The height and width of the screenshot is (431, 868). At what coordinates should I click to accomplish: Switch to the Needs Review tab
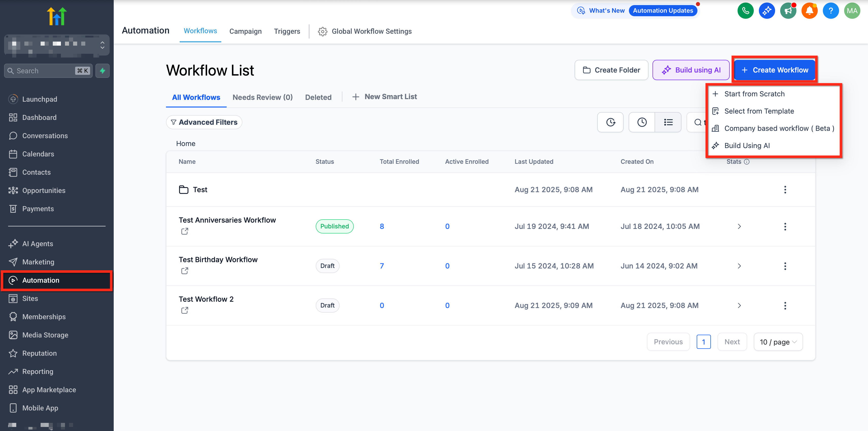coord(262,97)
